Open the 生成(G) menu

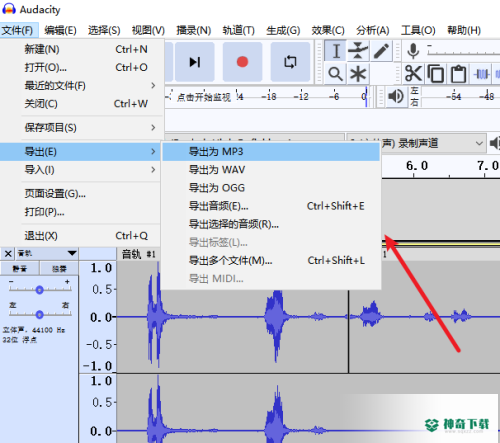tap(283, 31)
